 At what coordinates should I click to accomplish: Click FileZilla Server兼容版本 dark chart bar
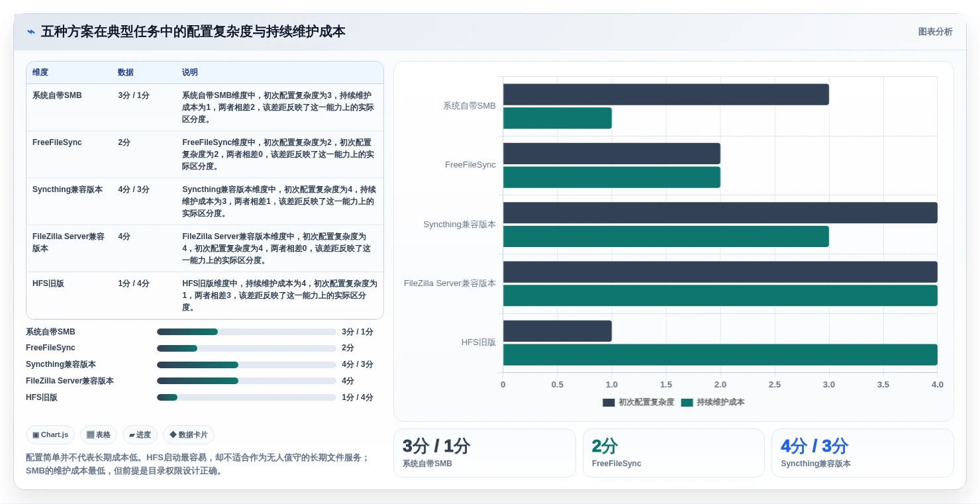[720, 272]
